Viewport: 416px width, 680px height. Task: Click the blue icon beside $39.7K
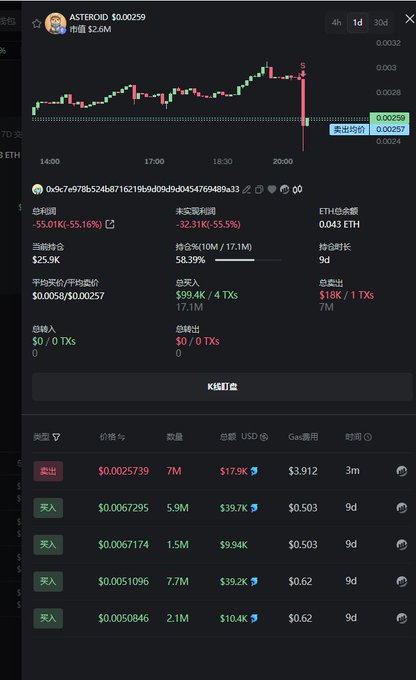[x=254, y=508]
